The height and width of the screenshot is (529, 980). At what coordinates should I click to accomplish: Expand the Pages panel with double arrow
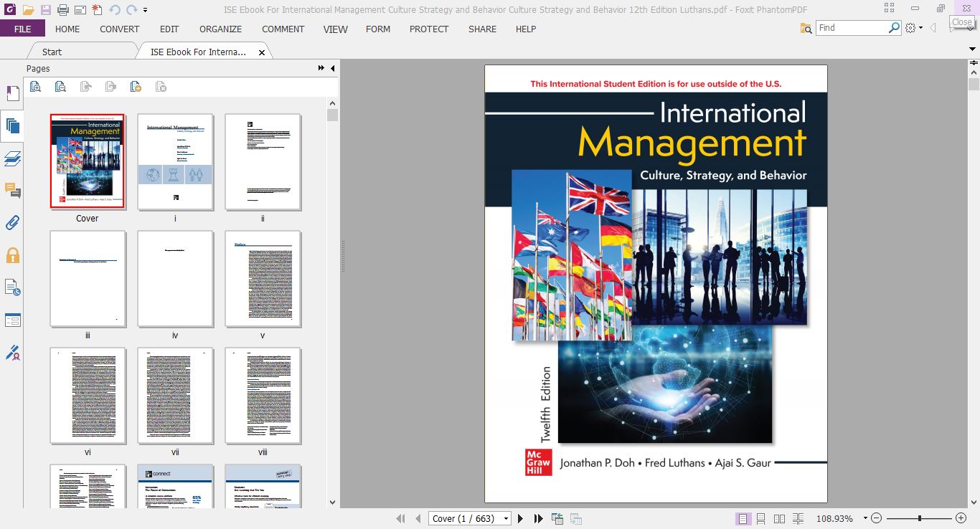click(321, 68)
